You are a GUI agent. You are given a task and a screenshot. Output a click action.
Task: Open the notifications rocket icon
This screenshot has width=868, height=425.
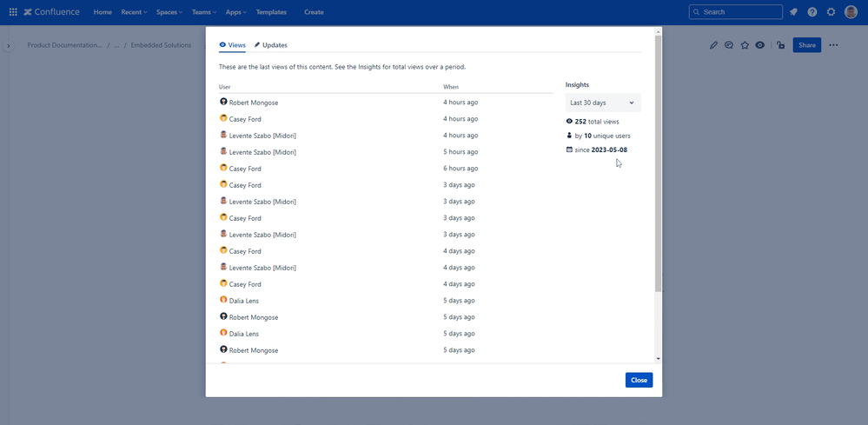793,12
